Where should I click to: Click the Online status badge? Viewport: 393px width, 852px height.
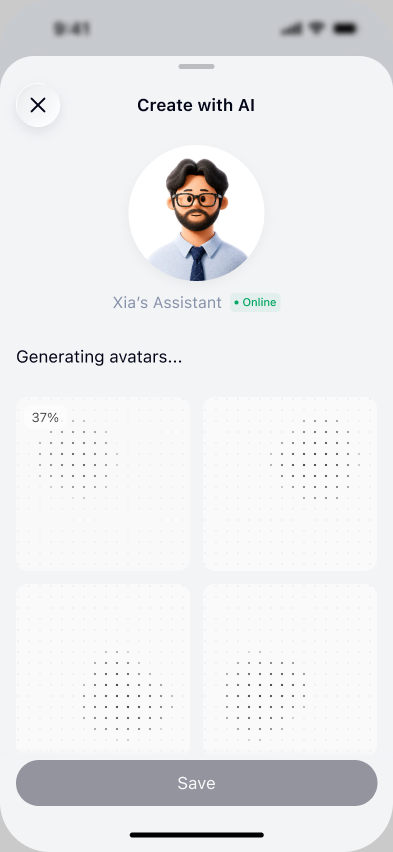pos(255,302)
